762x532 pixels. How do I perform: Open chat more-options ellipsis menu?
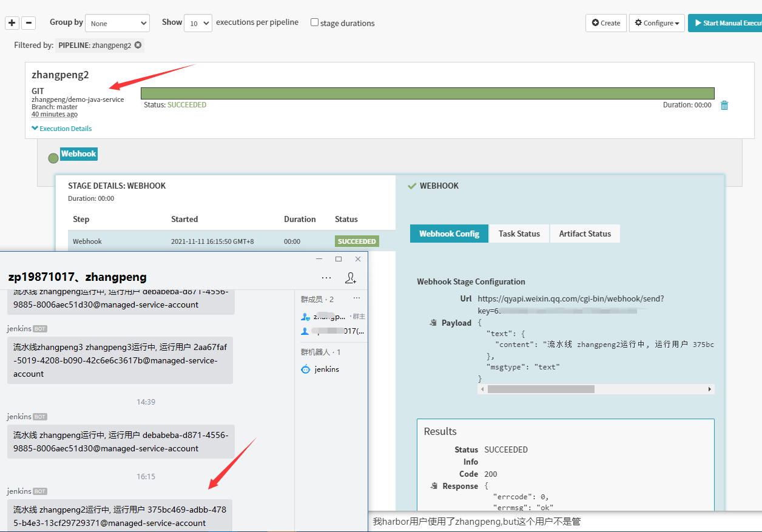(x=326, y=278)
